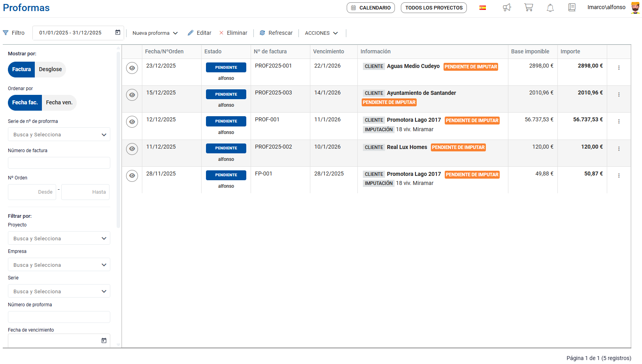Open the ACCIONES dropdown menu
Image resolution: width=642 pixels, height=364 pixels.
click(321, 33)
